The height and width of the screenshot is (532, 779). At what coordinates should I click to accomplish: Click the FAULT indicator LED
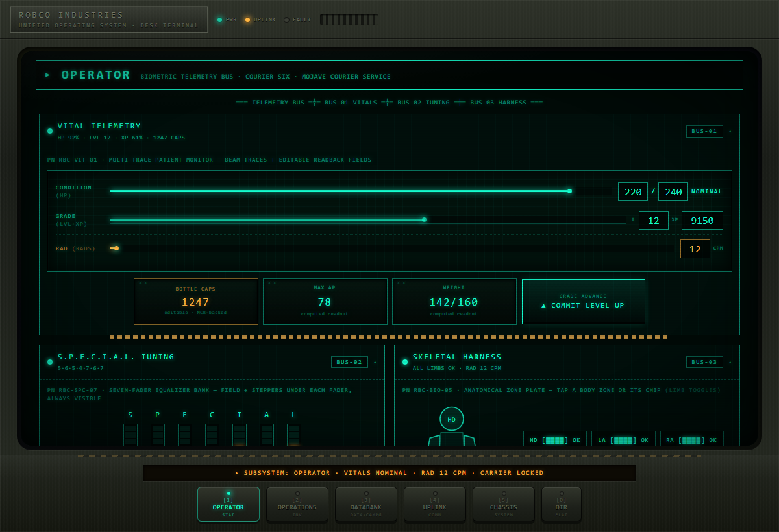click(286, 19)
